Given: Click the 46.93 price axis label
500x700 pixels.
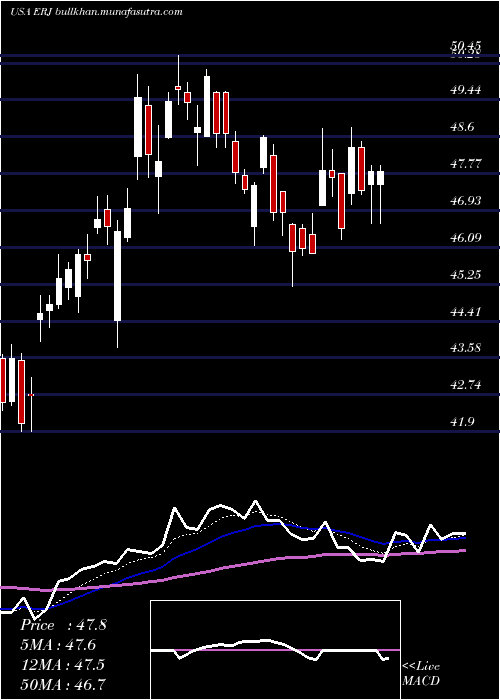Looking at the screenshot, I should coord(466,201).
